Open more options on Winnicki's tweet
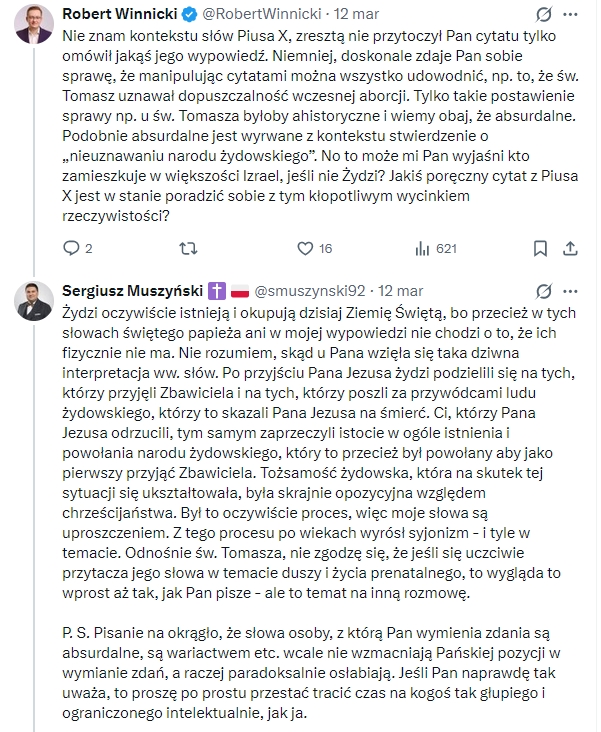 [x=575, y=14]
